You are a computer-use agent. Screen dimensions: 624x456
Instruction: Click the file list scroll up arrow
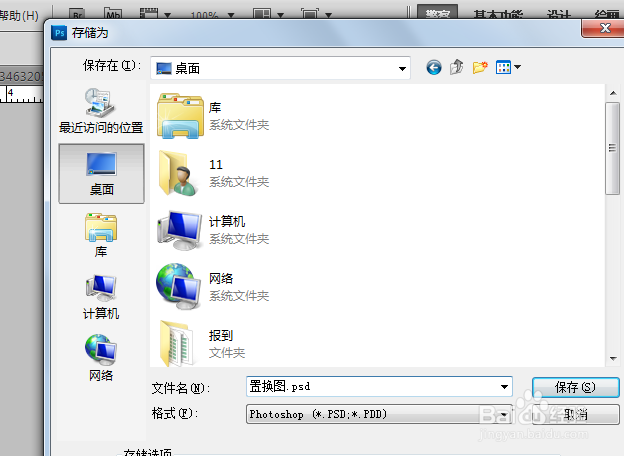[613, 93]
